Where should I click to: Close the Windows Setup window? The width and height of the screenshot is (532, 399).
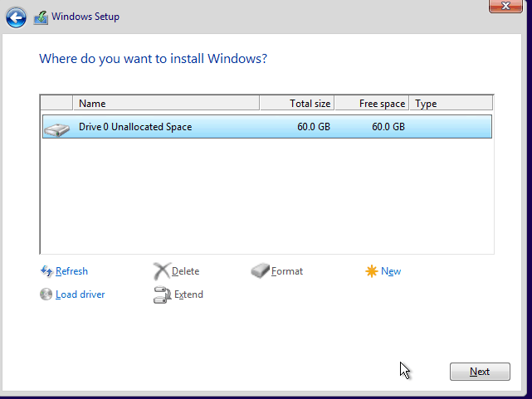click(x=505, y=6)
